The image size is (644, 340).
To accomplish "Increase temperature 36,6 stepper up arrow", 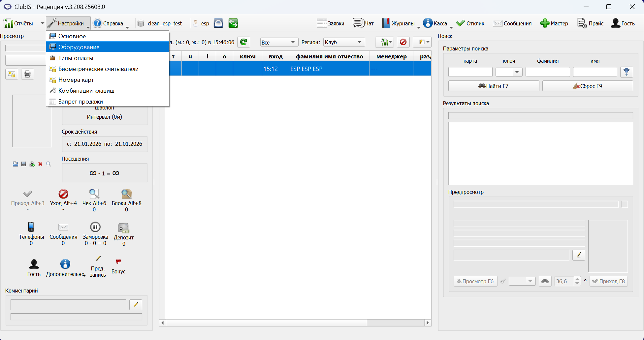I will click(x=577, y=279).
